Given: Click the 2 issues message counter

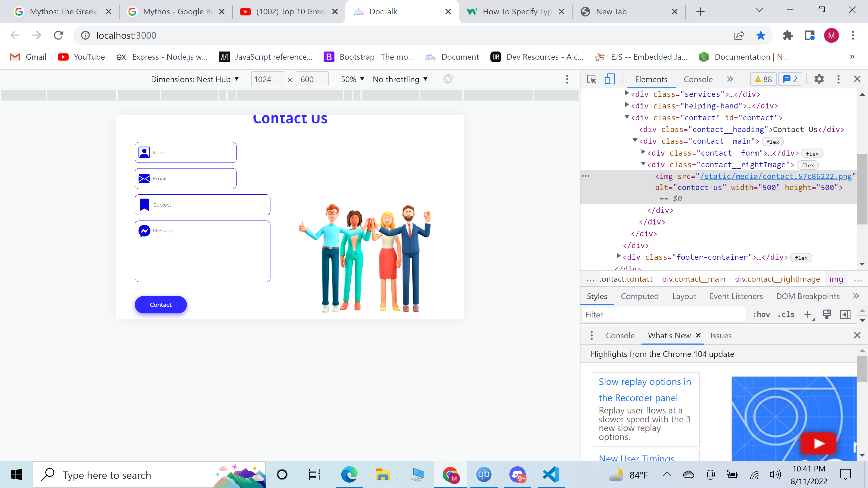Looking at the screenshot, I should tap(790, 79).
